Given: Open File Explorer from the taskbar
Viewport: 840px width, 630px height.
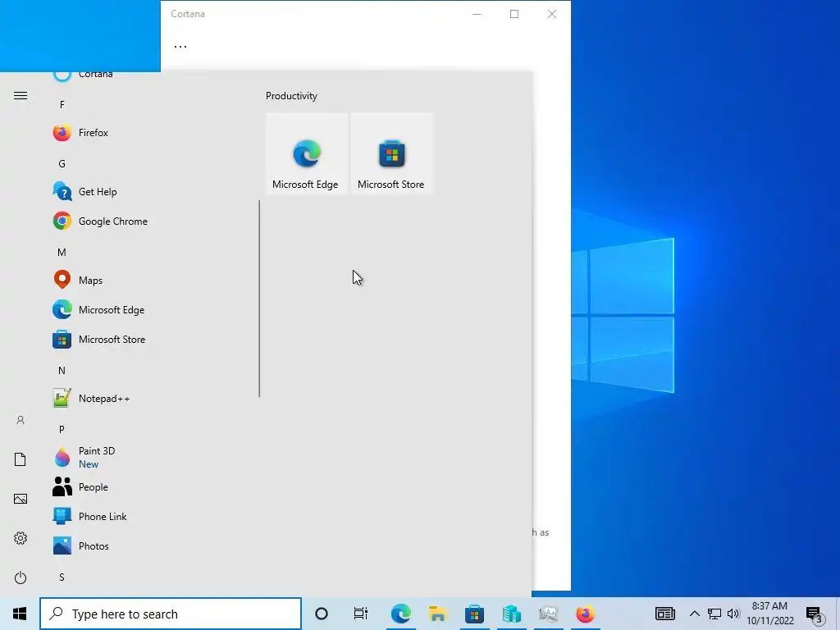Looking at the screenshot, I should (x=438, y=614).
